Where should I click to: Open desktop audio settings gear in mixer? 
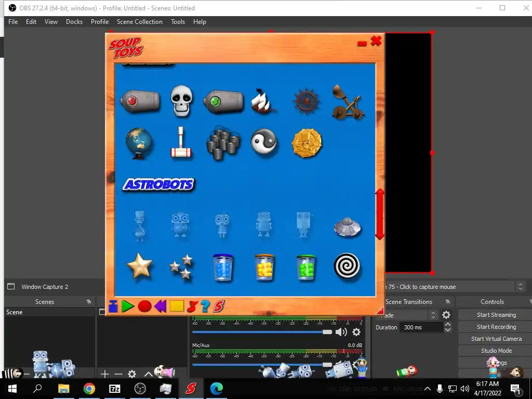[356, 332]
